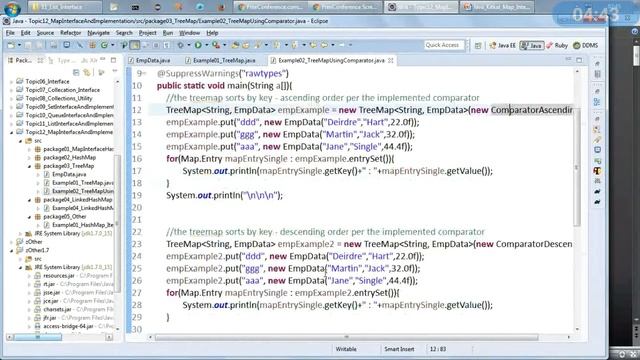This screenshot has width=640, height=360.
Task: Select Example01_TreeMap.java in Package Explorer
Action: point(83,183)
